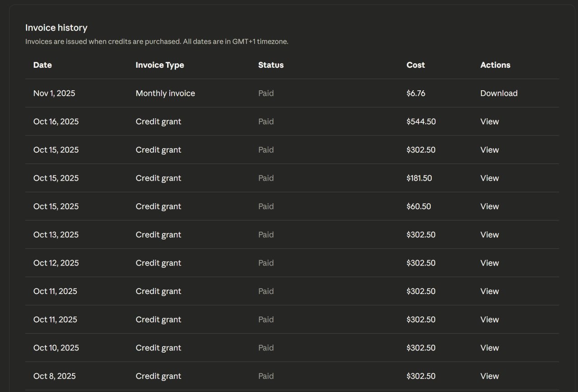Click the Invoice Type column header

[160, 65]
